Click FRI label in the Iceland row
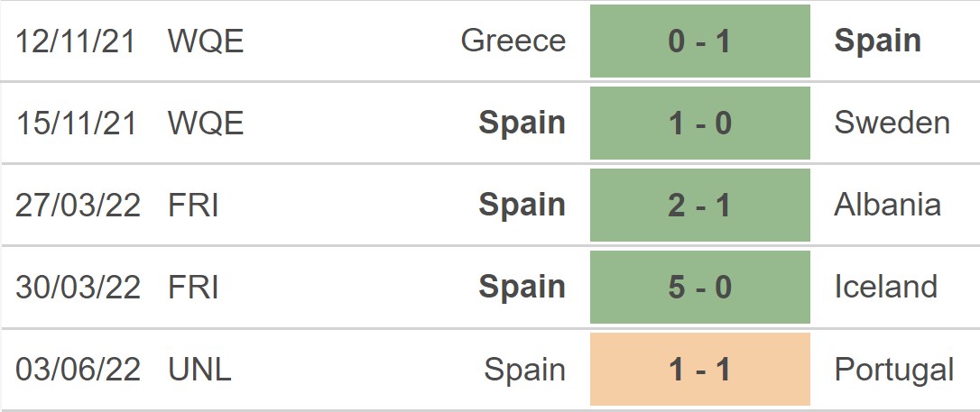Screen dimensions: 980x412 click(193, 288)
